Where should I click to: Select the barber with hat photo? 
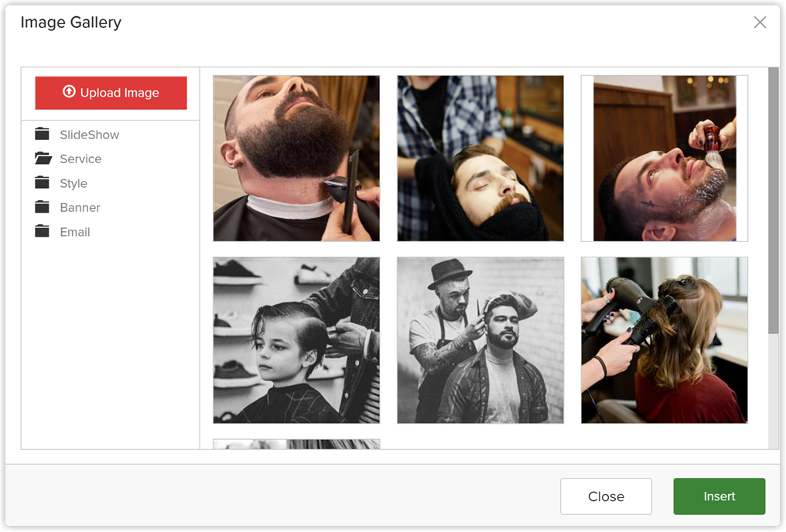pos(480,340)
